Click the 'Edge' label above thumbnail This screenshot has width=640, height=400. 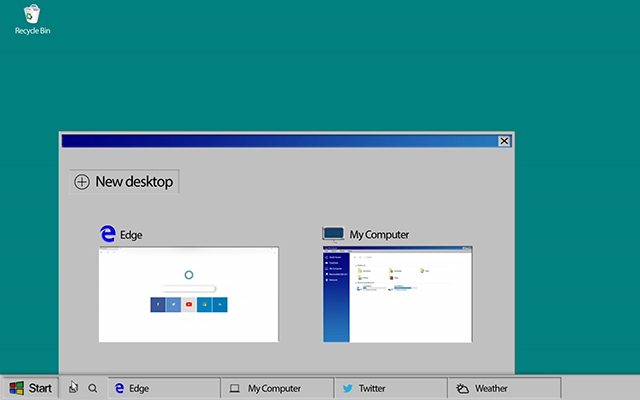[x=131, y=235]
